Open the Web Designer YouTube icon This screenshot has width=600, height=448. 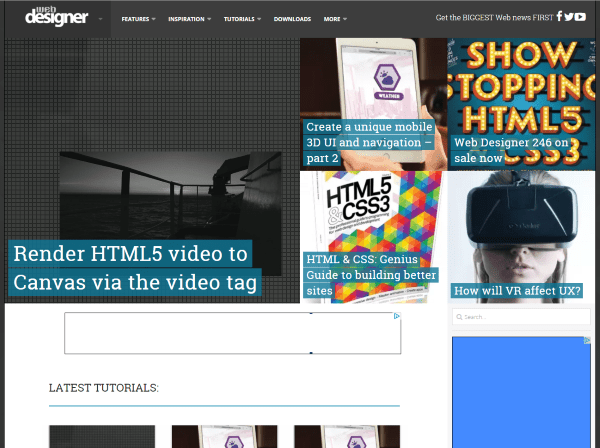580,17
